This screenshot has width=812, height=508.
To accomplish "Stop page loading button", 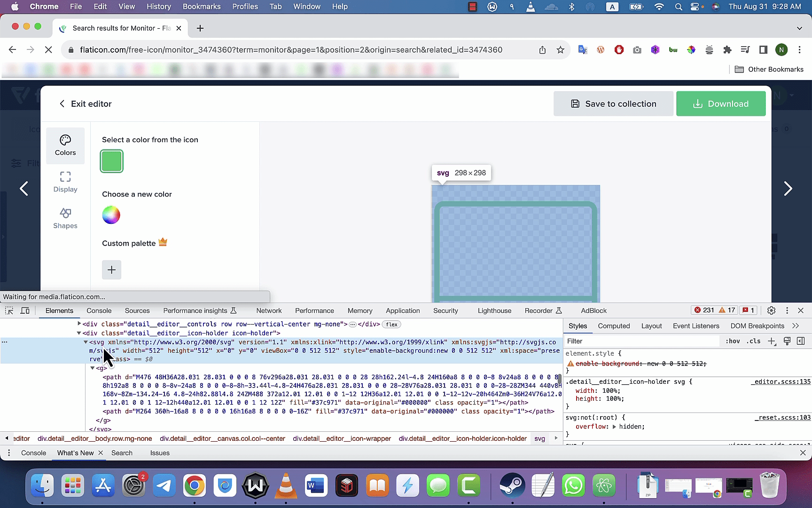I will [48, 49].
